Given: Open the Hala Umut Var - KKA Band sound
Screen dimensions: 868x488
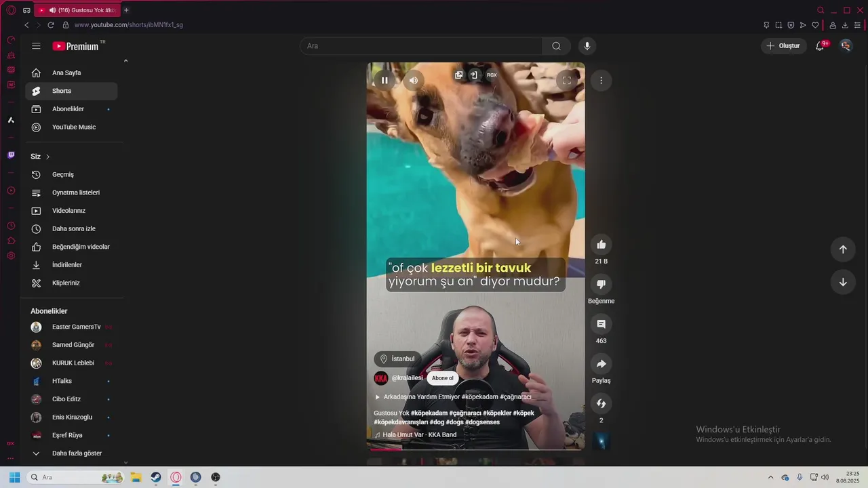Looking at the screenshot, I should coord(415,435).
